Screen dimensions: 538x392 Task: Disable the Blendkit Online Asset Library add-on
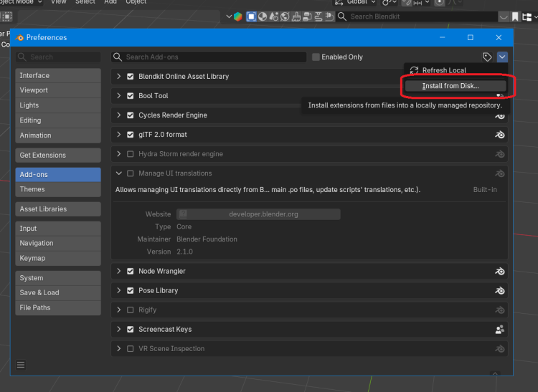pyautogui.click(x=131, y=77)
